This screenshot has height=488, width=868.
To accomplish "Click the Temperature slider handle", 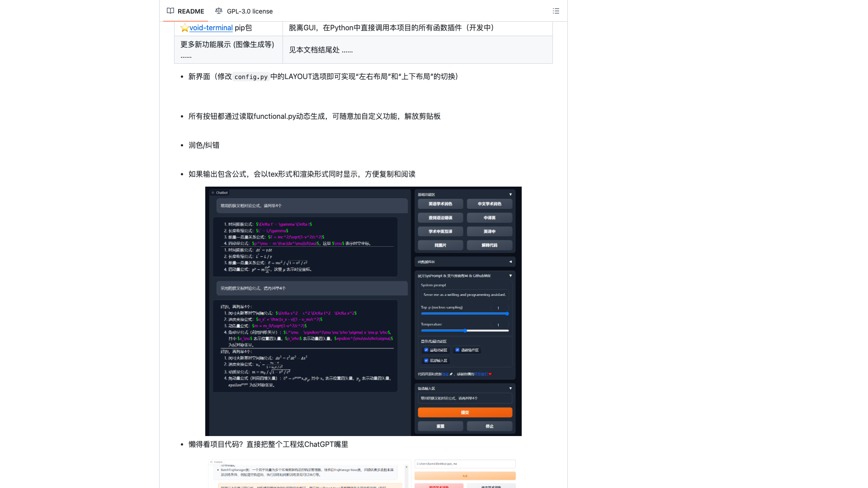I will point(465,331).
